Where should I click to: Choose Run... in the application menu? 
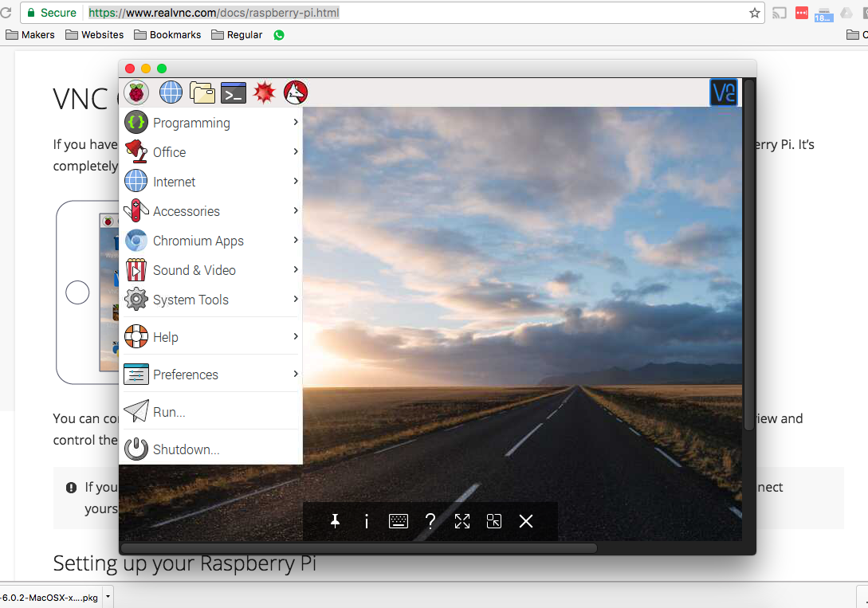(169, 412)
